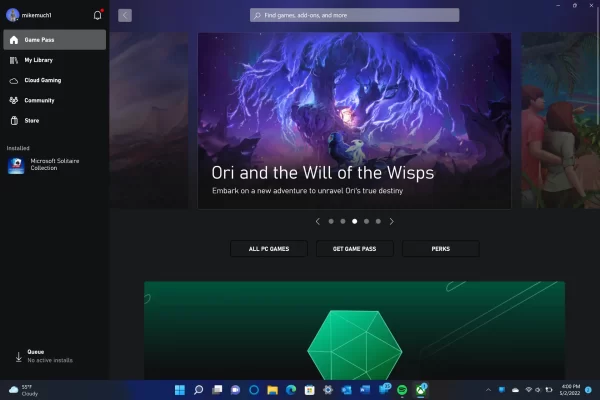The height and width of the screenshot is (400, 600).
Task: Jump to first carousel dot
Action: [331, 221]
